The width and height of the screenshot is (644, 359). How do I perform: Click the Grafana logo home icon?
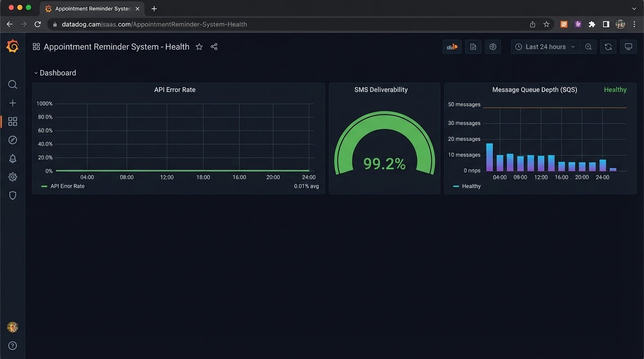[13, 46]
